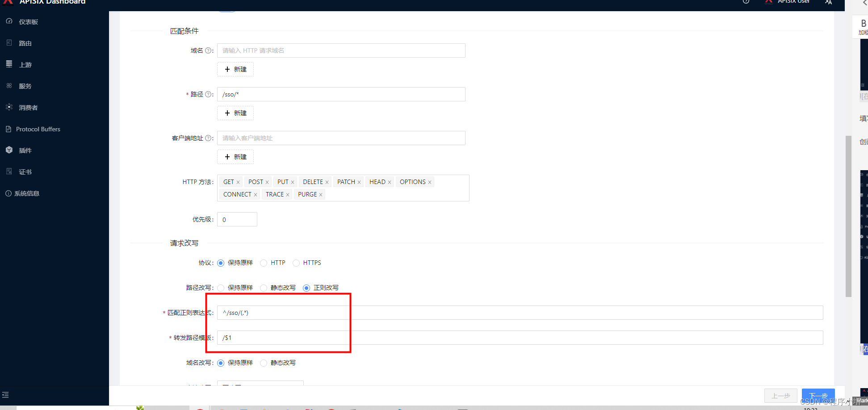Screen dimensions: 868x410
Task: Remove the DELETE method tag
Action: [327, 182]
